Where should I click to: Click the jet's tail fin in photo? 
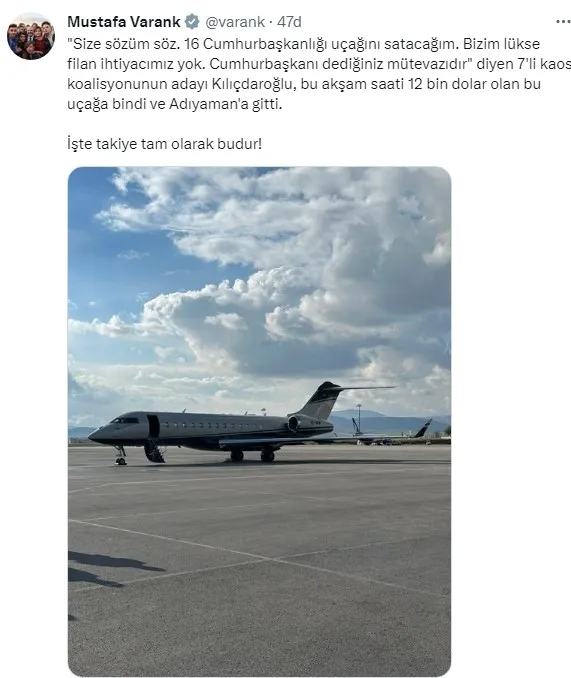322,400
